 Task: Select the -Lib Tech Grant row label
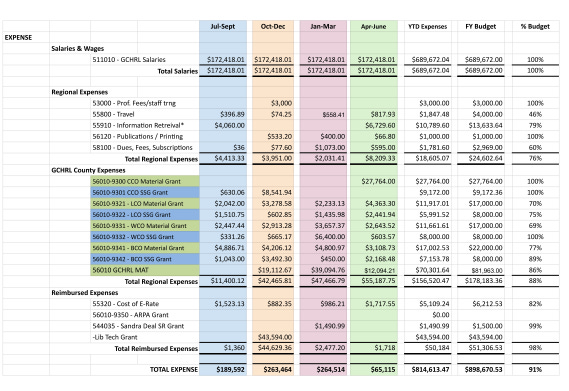tap(115, 337)
